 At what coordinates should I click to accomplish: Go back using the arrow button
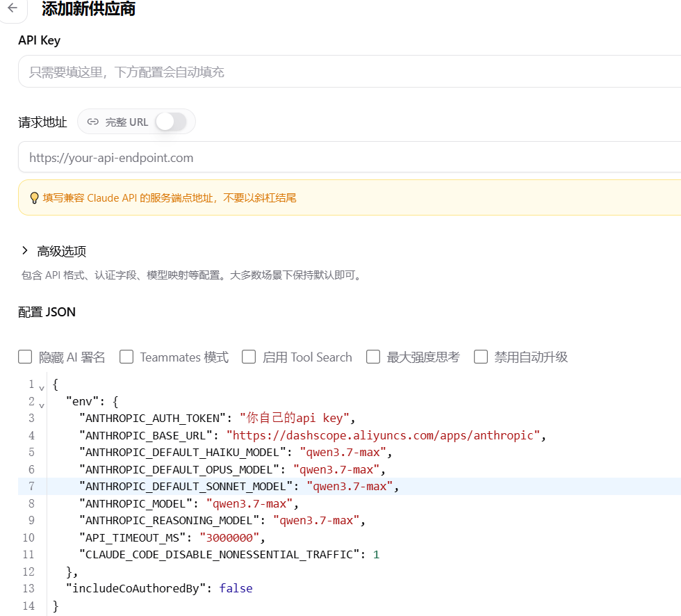tap(13, 8)
